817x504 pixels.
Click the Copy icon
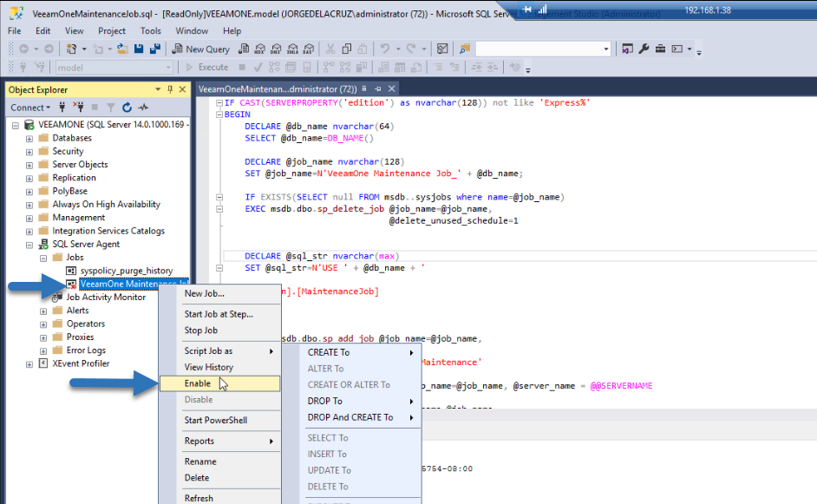coord(347,49)
